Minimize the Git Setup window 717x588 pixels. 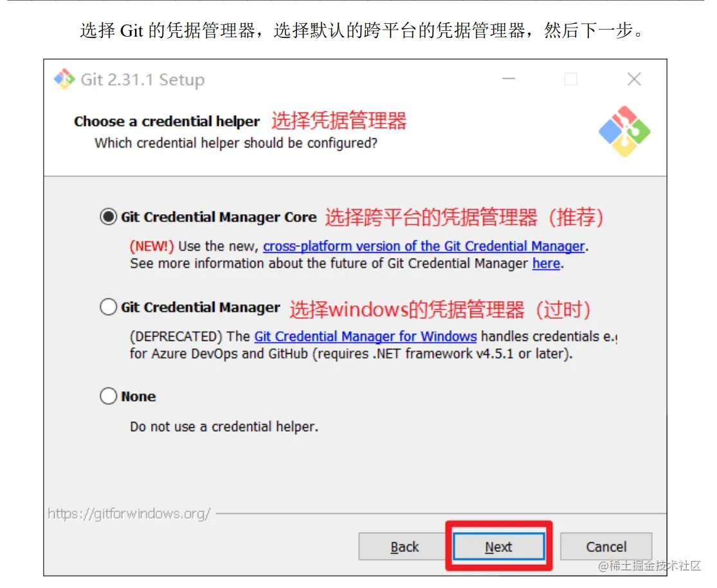(x=509, y=79)
